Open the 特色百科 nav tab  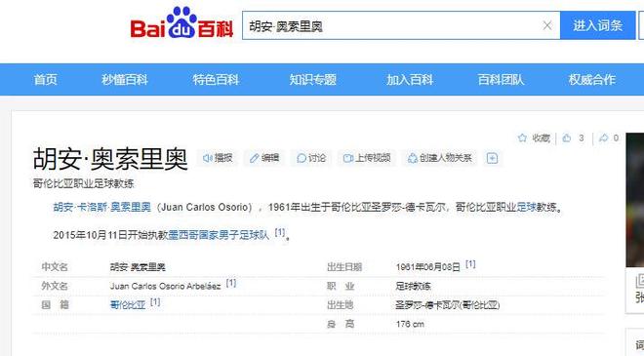[x=216, y=79]
